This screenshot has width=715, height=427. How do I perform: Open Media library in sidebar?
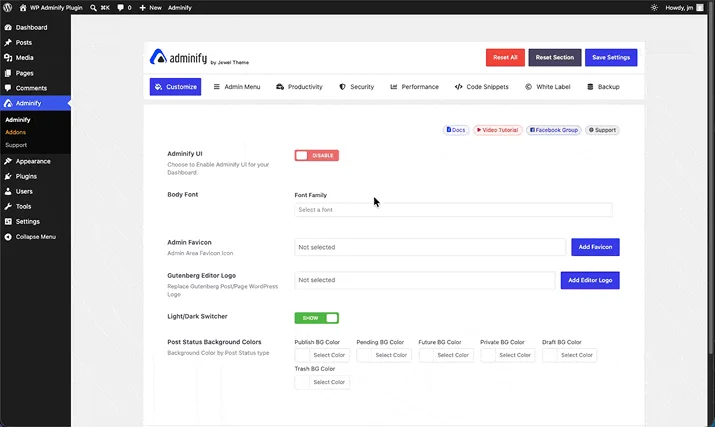tap(35, 57)
